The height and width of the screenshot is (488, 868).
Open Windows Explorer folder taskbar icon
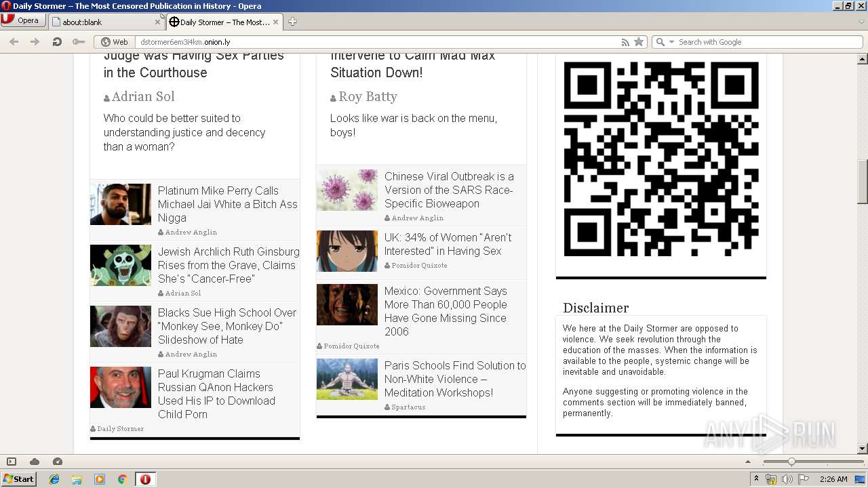[77, 479]
